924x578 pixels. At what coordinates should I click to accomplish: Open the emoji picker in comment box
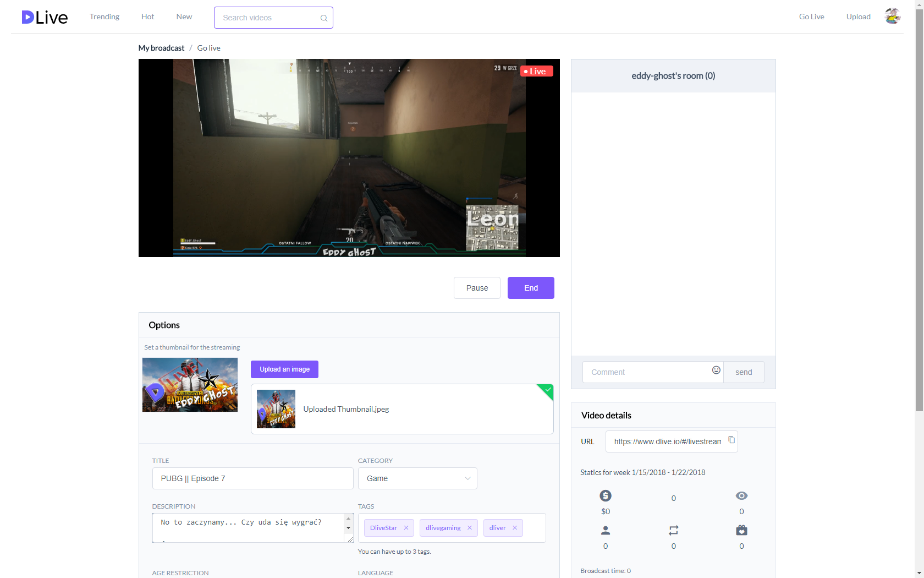716,370
